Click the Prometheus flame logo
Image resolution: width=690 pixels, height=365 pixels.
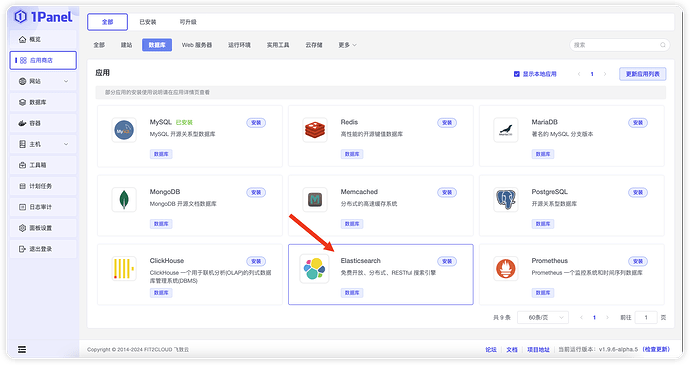coord(506,269)
